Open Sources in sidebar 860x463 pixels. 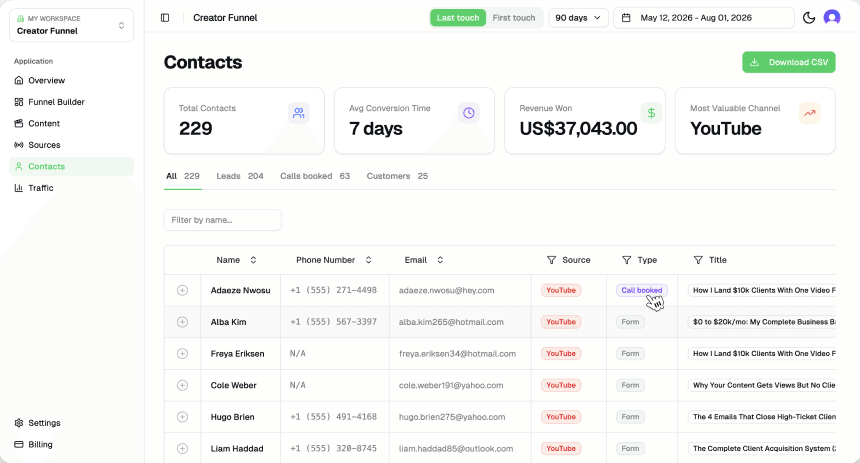[x=71, y=145]
